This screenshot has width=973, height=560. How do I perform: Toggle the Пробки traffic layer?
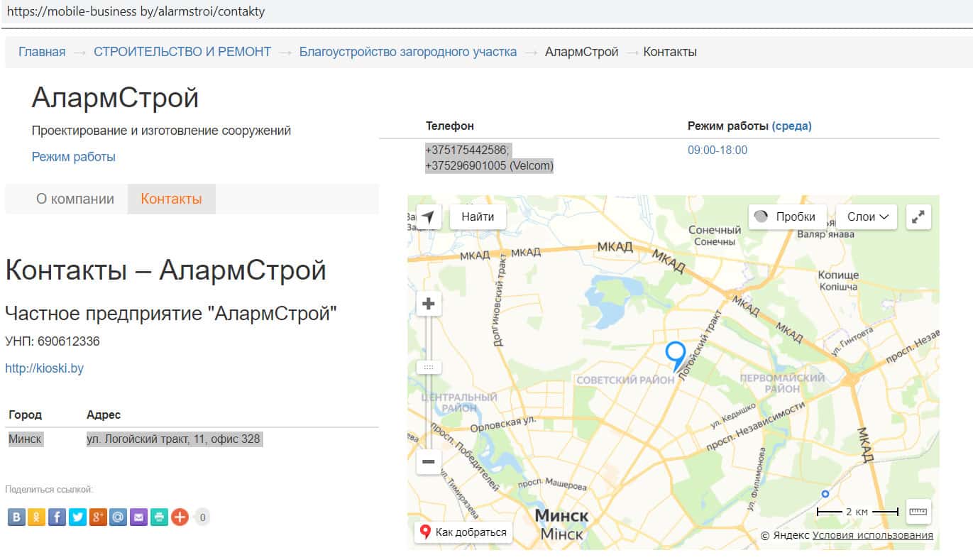tap(787, 217)
